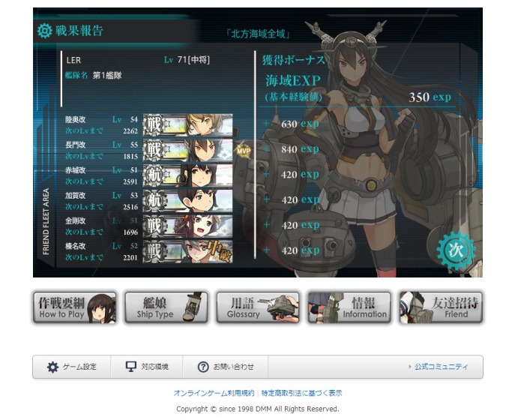Open 艦娘 Ship Type page
518x420 pixels.
point(166,307)
